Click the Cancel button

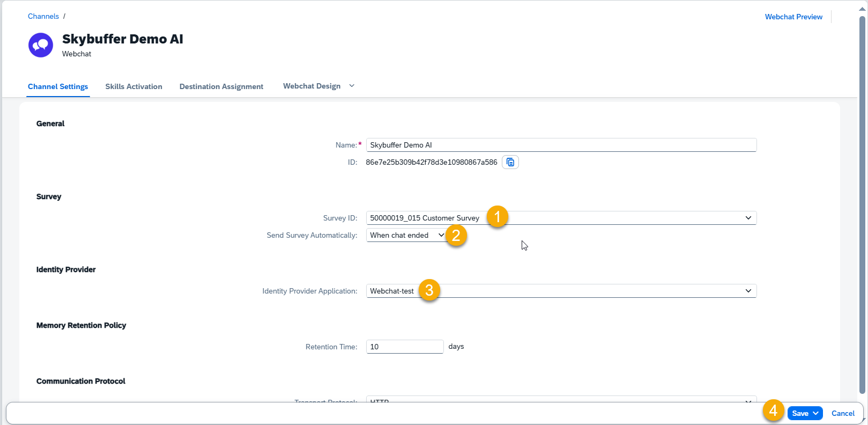coord(843,413)
